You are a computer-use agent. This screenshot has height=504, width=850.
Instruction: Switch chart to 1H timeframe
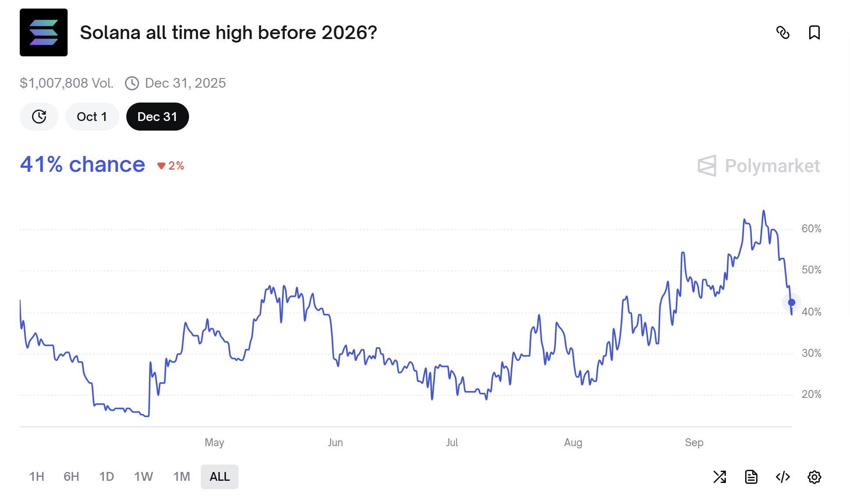[x=37, y=477]
